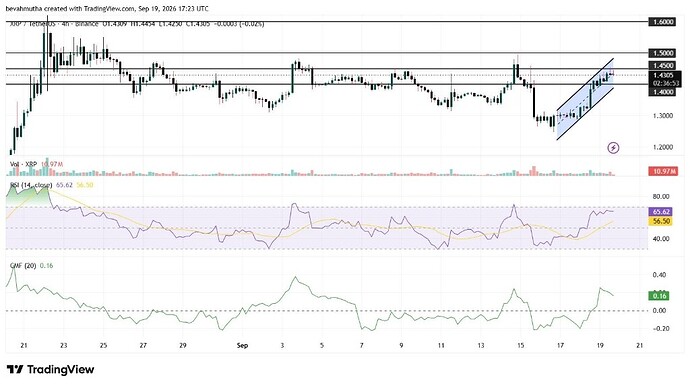
Task: Click the 80.00 RSI axis value
Action: [x=661, y=196]
